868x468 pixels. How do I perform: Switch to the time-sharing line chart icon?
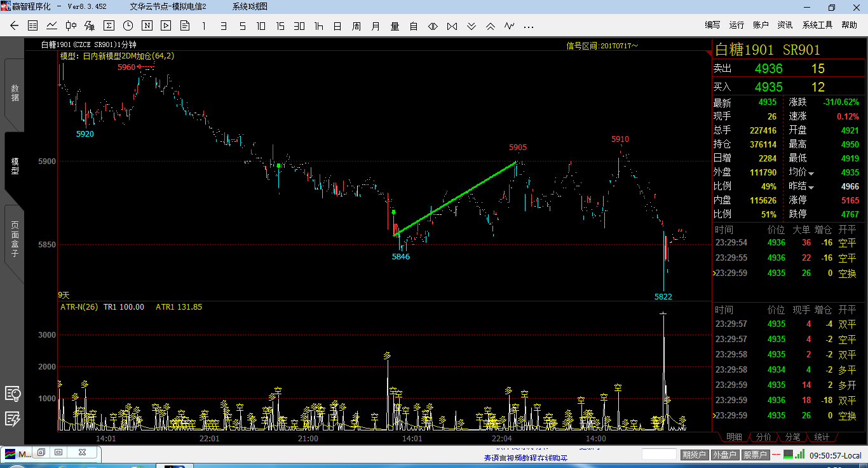[52, 26]
